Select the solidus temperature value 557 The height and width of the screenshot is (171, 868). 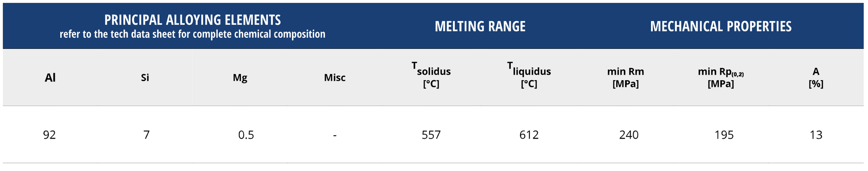[431, 135]
